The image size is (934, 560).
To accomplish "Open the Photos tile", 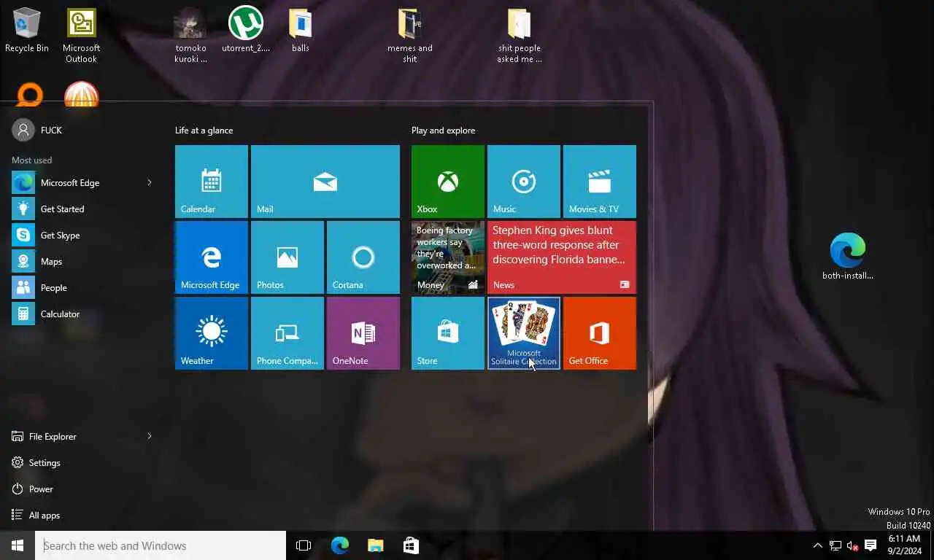I will tap(287, 257).
